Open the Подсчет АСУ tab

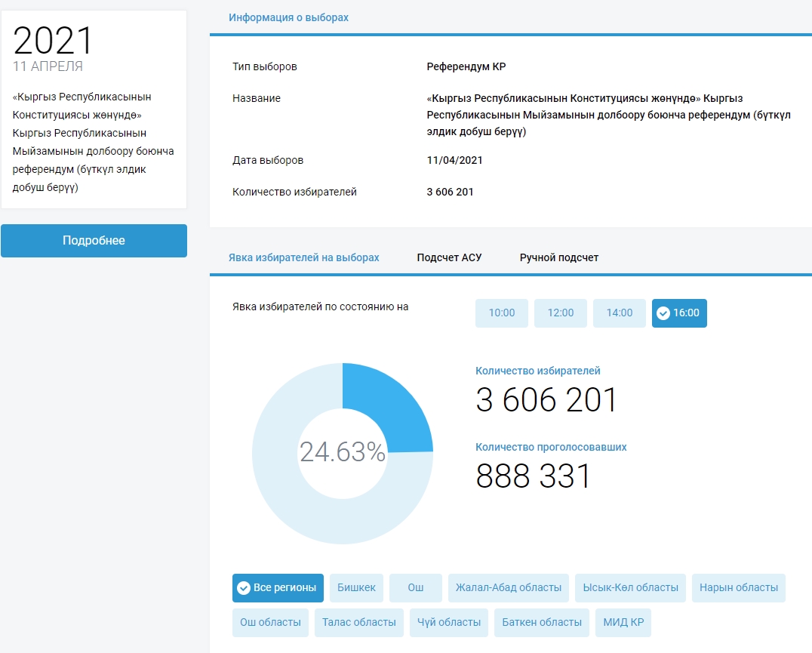[x=449, y=257]
